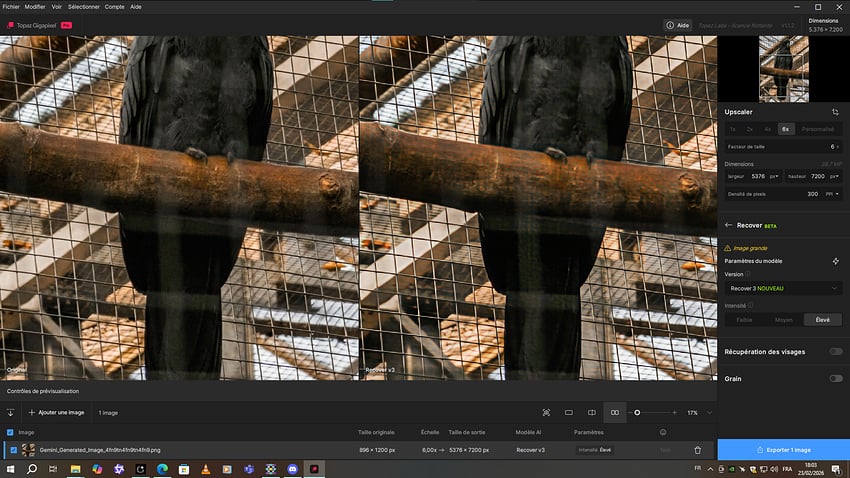Click the sparkle icon beside Paramètres du modèle
This screenshot has height=478, width=850.
coord(835,261)
